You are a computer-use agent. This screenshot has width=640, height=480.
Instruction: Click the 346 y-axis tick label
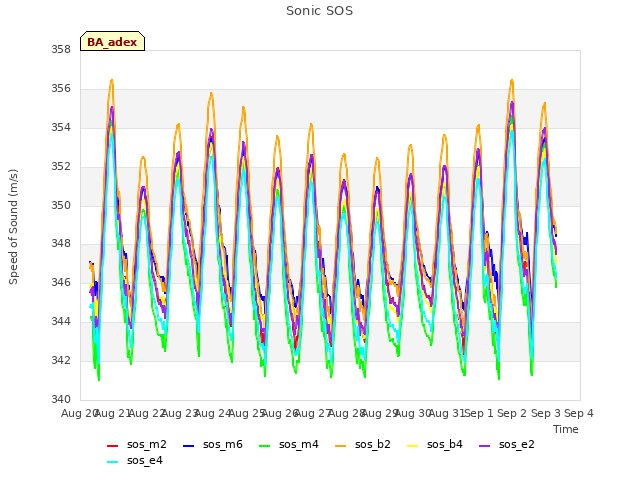[x=61, y=282]
